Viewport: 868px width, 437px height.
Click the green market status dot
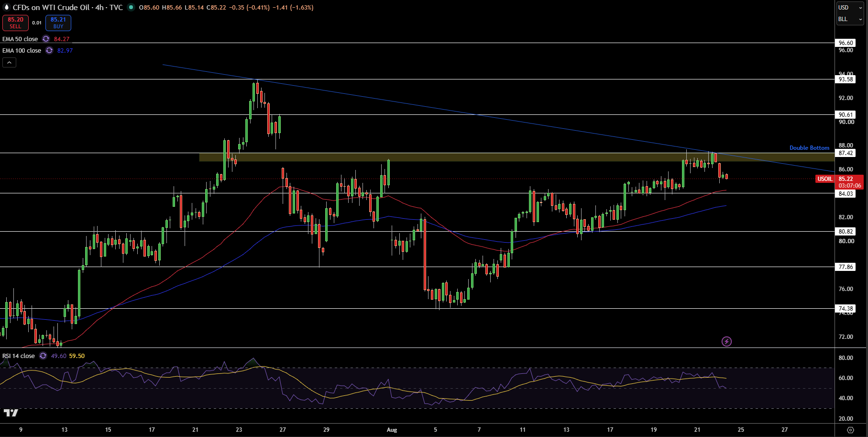point(131,8)
